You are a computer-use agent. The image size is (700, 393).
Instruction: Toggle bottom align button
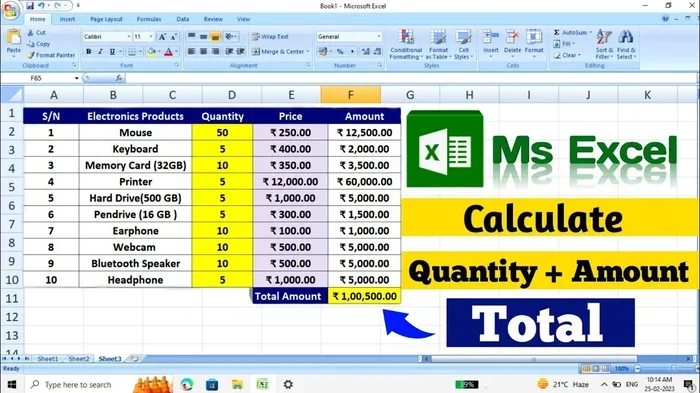pyautogui.click(x=215, y=37)
